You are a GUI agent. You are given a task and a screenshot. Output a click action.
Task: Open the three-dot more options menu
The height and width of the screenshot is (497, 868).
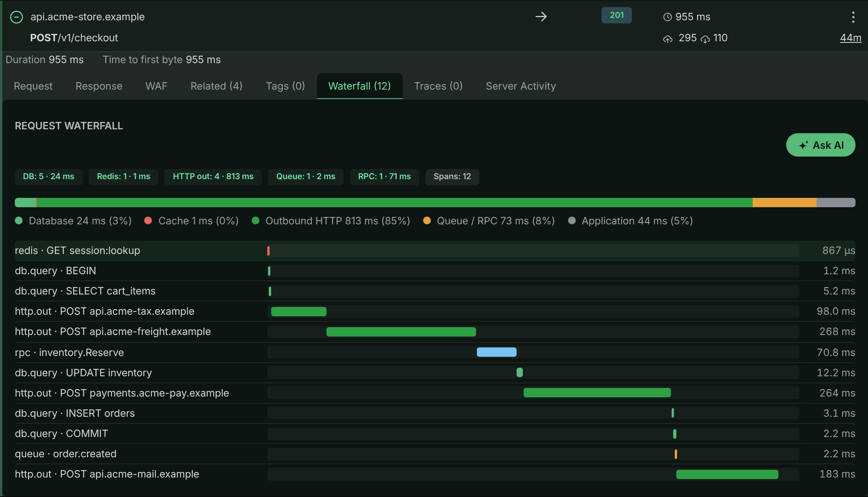tap(853, 17)
